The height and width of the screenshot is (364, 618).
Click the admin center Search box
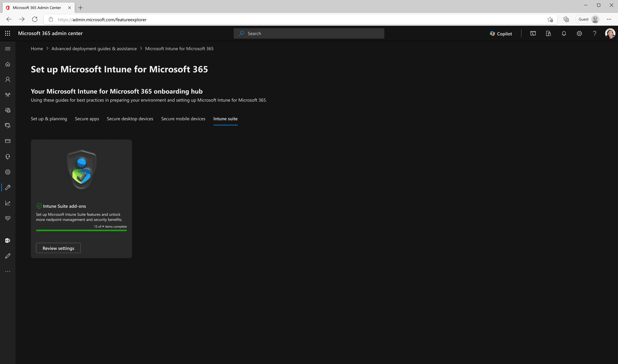[x=309, y=34]
